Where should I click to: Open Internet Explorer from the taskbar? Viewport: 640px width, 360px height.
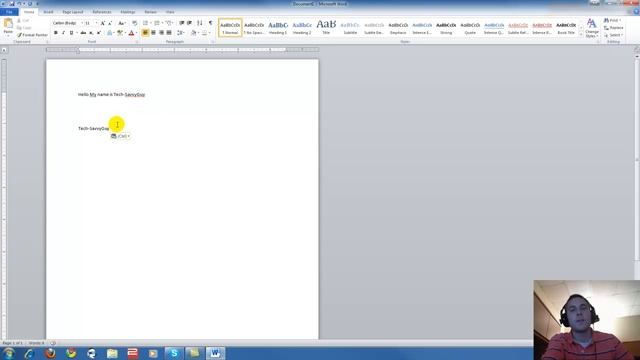click(x=30, y=353)
